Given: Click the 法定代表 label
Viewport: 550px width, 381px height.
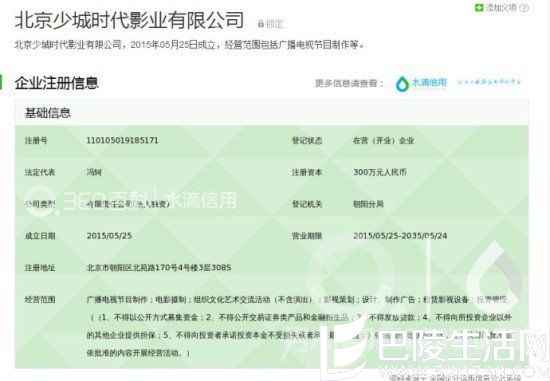Looking at the screenshot, I should (x=40, y=172).
